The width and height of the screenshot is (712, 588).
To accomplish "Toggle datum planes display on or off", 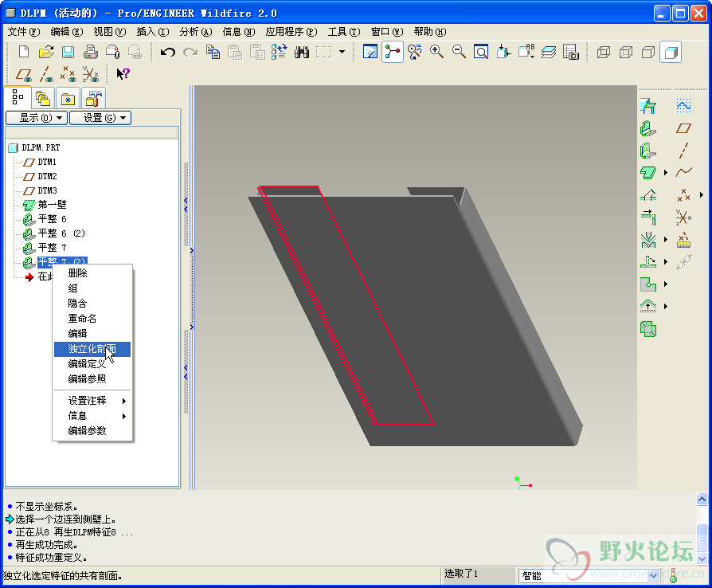I will click(24, 74).
